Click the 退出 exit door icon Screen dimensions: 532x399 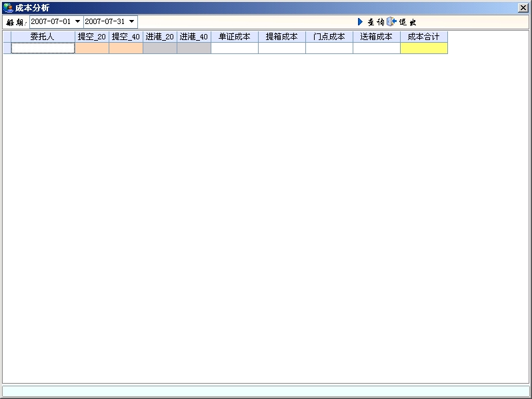[x=392, y=22]
